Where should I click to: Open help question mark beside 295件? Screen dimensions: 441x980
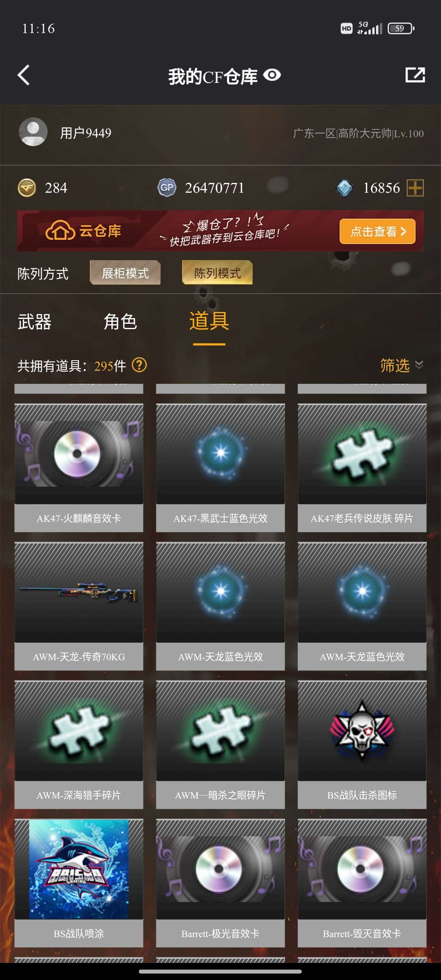point(139,365)
